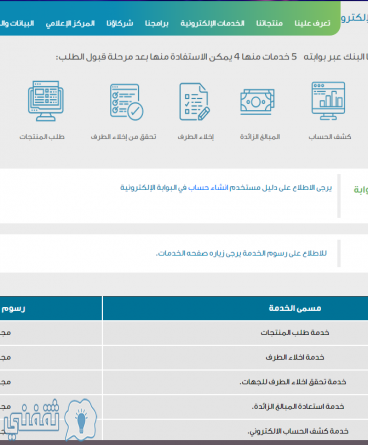368x445 pixels.
Task: Click the كشف الحساب label under icon
Action: coord(330,137)
